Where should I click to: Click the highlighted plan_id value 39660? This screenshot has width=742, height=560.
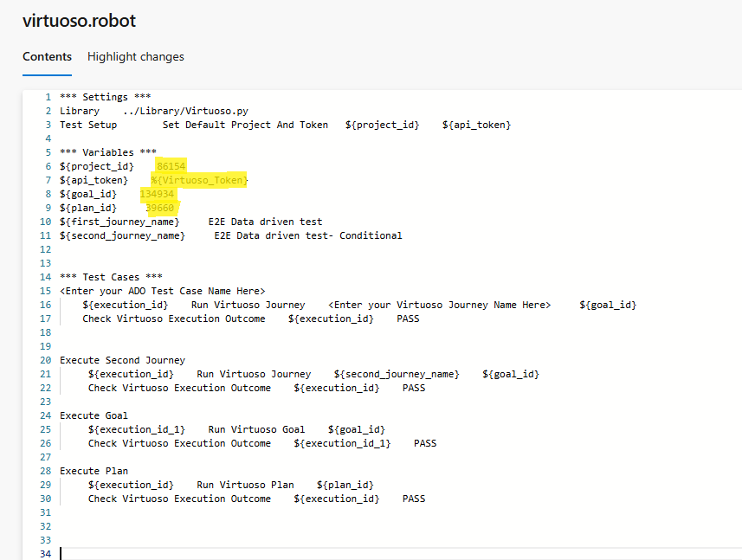tap(160, 208)
